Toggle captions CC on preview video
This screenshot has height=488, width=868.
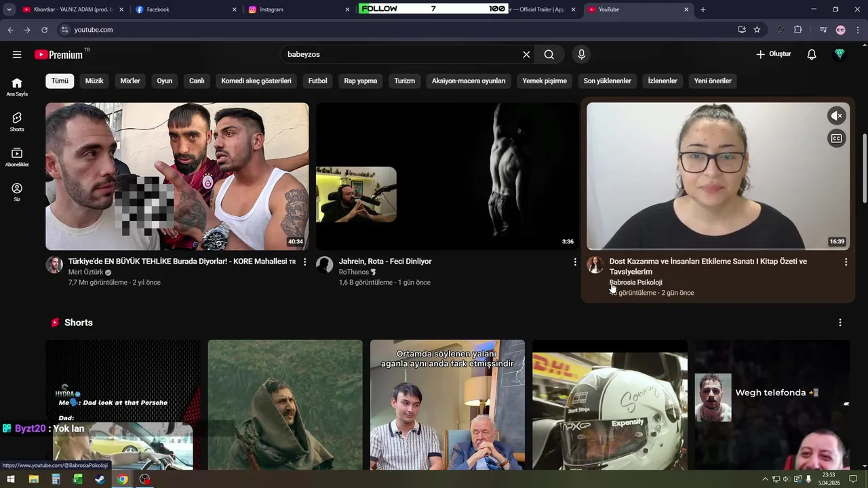click(x=837, y=138)
